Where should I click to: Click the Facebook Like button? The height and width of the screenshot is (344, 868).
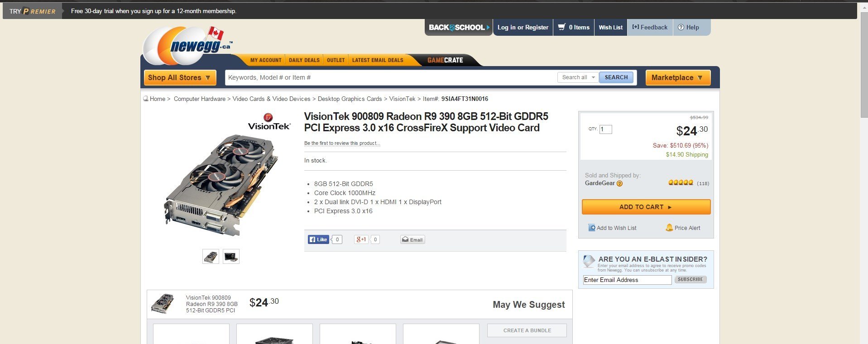coord(318,239)
